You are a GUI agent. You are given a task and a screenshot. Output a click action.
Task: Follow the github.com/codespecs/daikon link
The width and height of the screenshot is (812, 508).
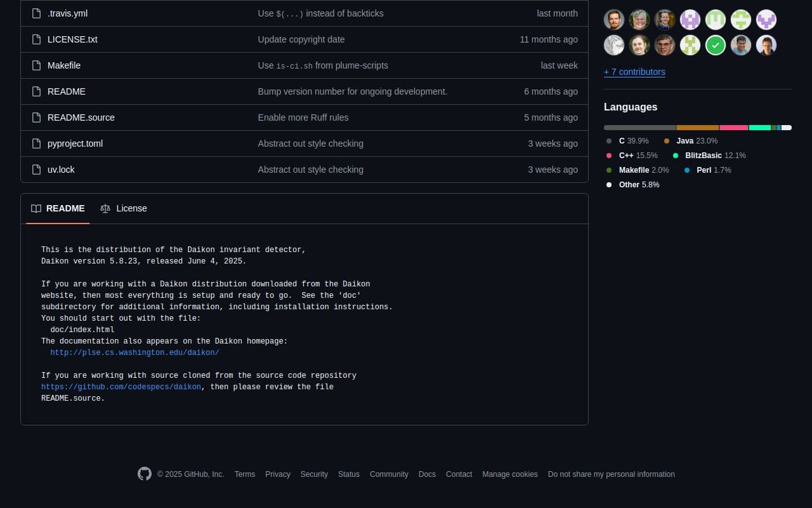coord(121,387)
